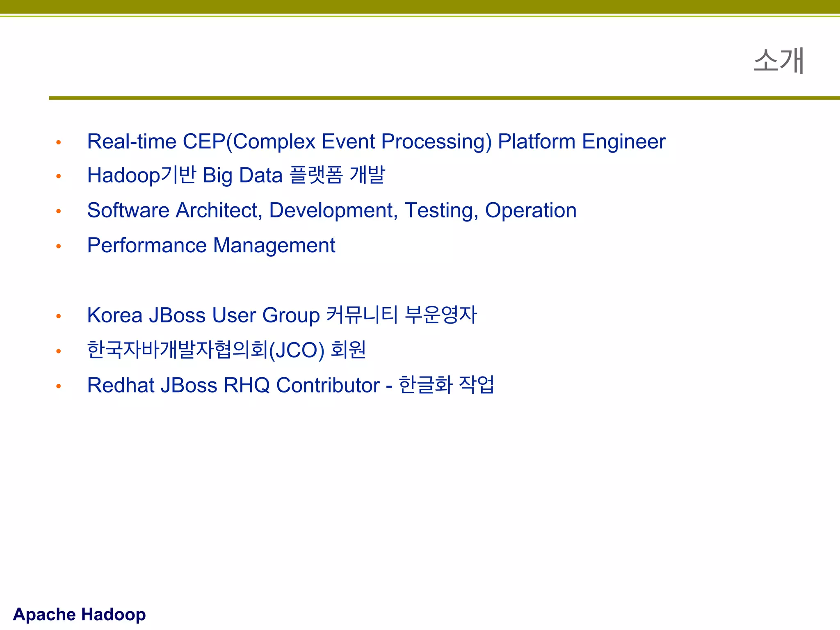Screen dimensions: 840x630
Task: Click the Apache Hadoop footer text
Action: (x=79, y=614)
